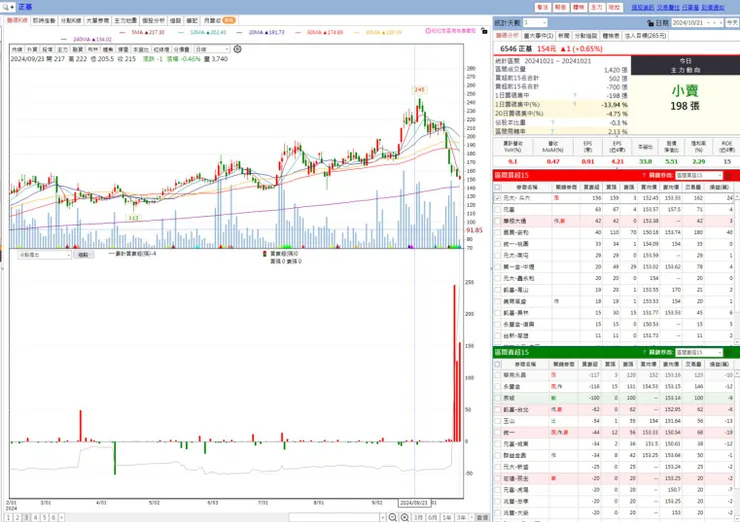Click the zoom in magnifier icon

tap(405, 517)
